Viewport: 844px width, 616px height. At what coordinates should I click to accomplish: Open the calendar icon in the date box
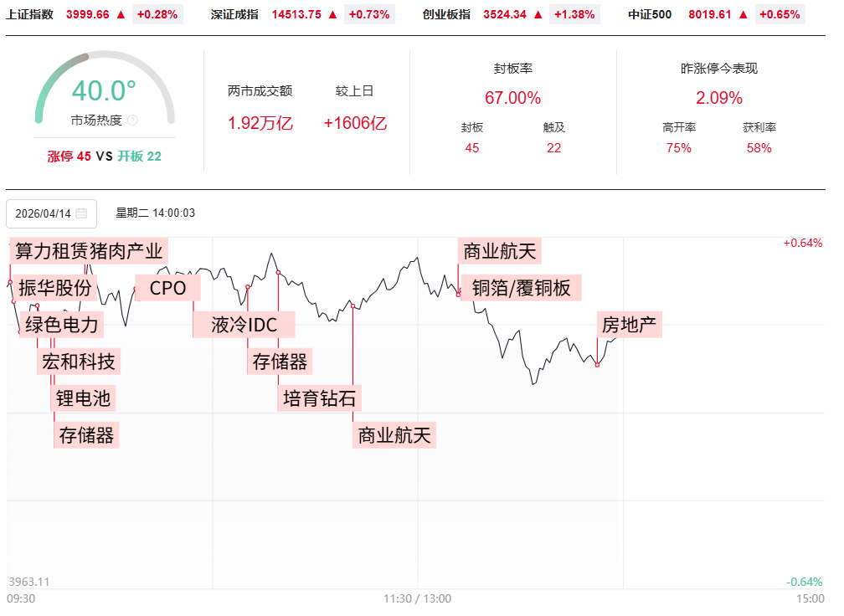click(81, 213)
